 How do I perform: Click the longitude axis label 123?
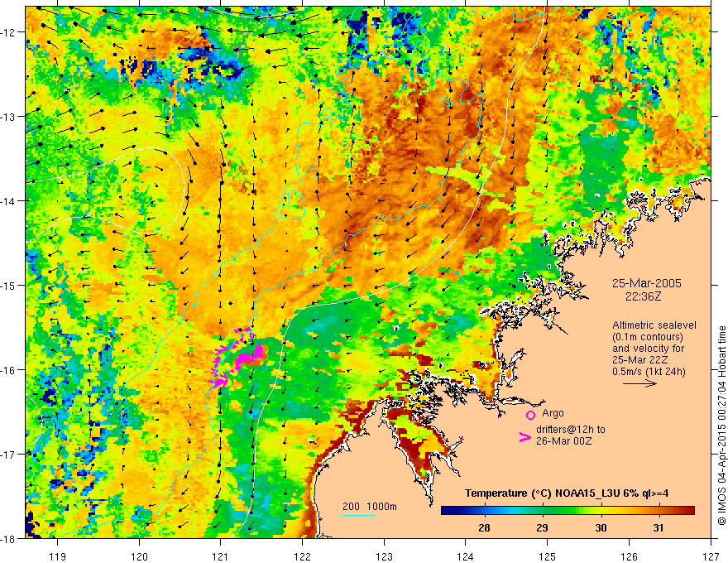tap(384, 556)
